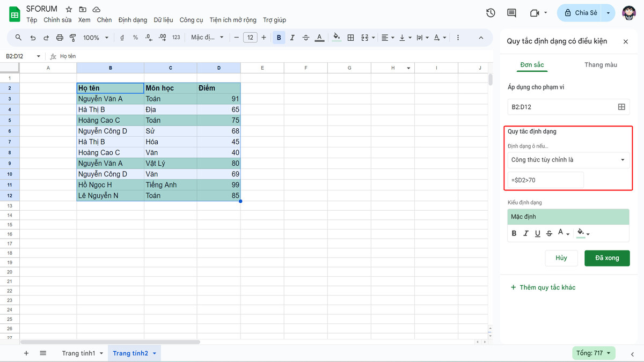Open the font family Mặc đị... dropdown
This screenshot has height=362, width=644.
pyautogui.click(x=206, y=38)
